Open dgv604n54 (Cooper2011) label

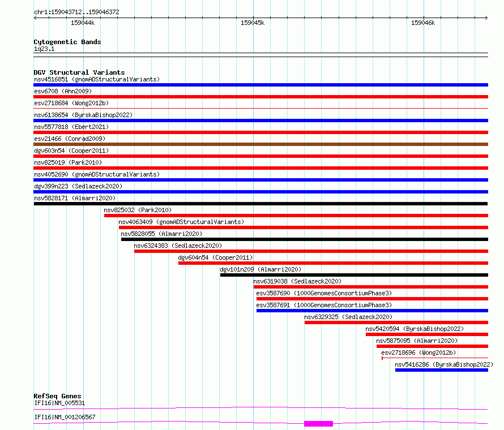coord(215,257)
